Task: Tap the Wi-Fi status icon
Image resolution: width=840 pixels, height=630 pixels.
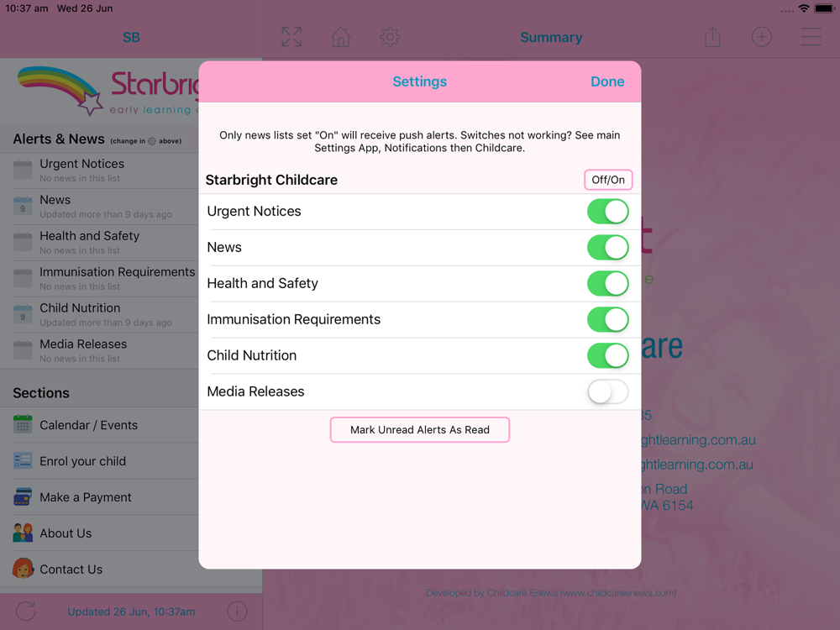Action: [x=804, y=8]
